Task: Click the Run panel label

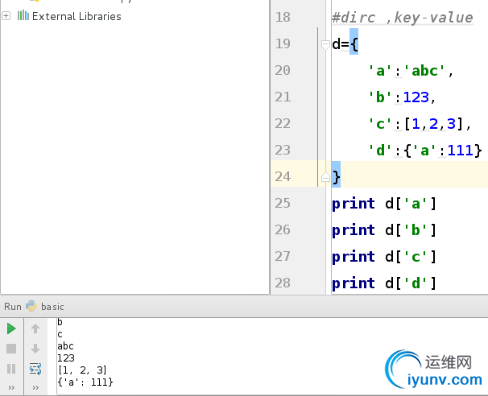Action: (x=13, y=306)
